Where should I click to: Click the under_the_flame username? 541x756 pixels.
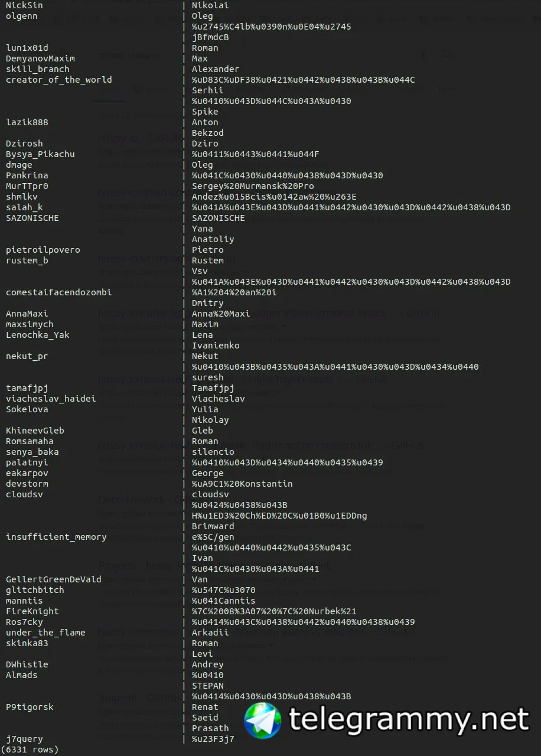[45, 633]
